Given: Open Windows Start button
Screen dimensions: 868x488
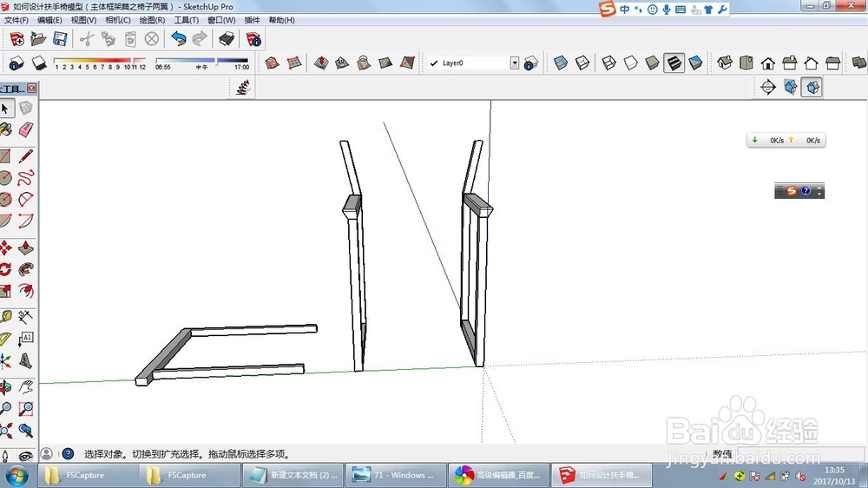Looking at the screenshot, I should tap(16, 475).
